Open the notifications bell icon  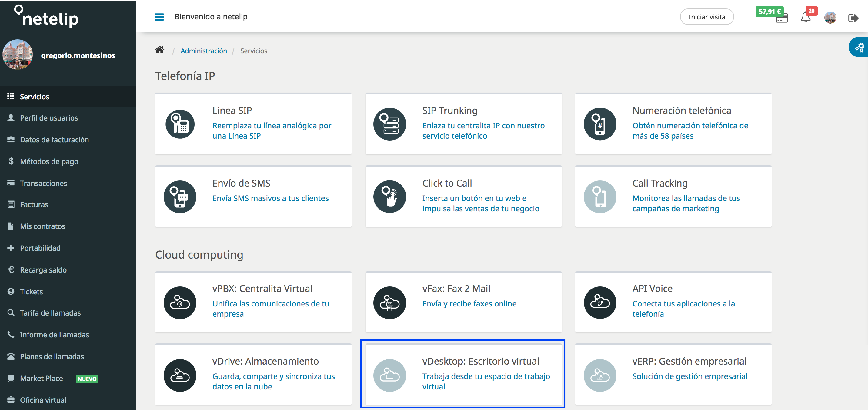(x=805, y=17)
